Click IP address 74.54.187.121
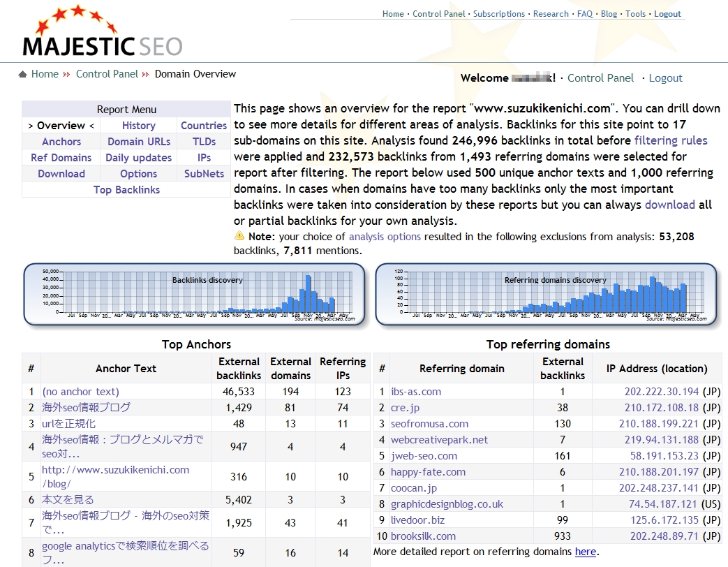 click(662, 504)
